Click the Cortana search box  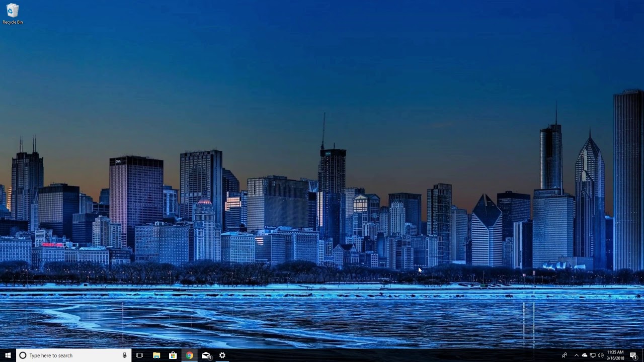click(73, 355)
